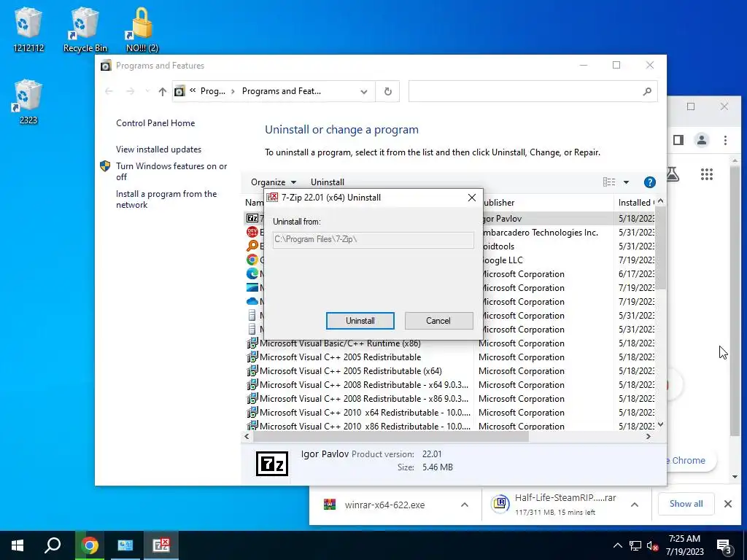Open 1212112 desktop icon
This screenshot has width=747, height=560.
(x=28, y=29)
